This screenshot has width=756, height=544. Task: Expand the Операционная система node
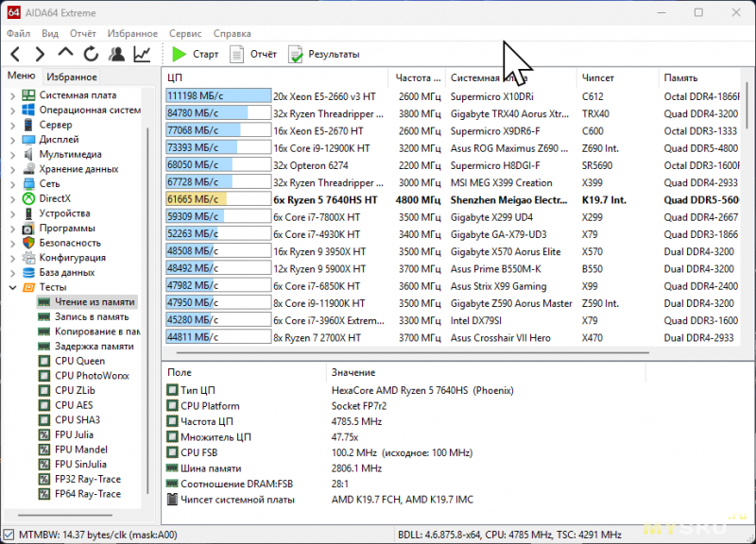coord(12,110)
